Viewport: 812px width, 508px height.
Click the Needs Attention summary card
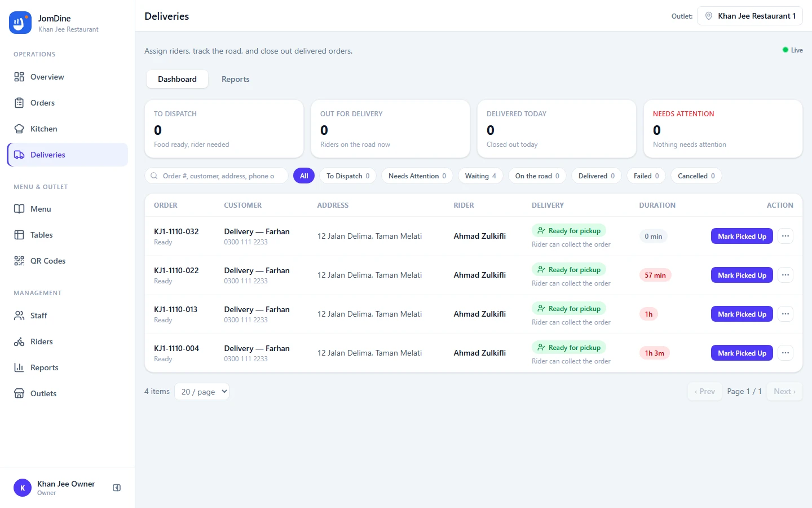click(x=723, y=129)
